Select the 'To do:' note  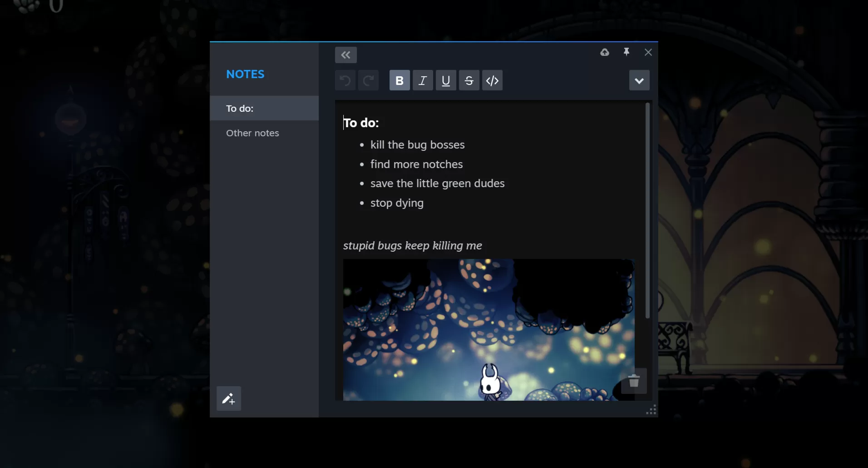point(240,108)
